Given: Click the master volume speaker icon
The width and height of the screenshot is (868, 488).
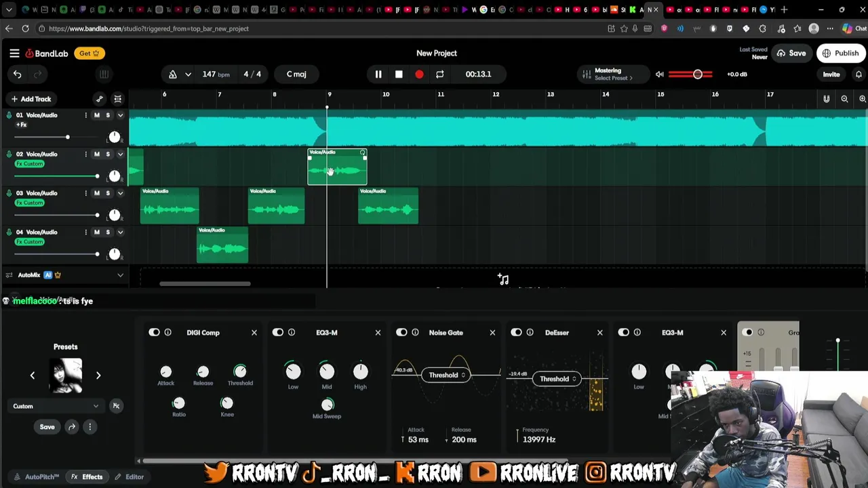Looking at the screenshot, I should (x=660, y=75).
